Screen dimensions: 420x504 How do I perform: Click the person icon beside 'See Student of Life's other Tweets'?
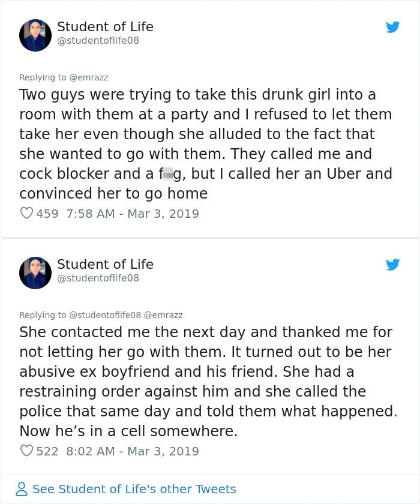[x=22, y=489]
